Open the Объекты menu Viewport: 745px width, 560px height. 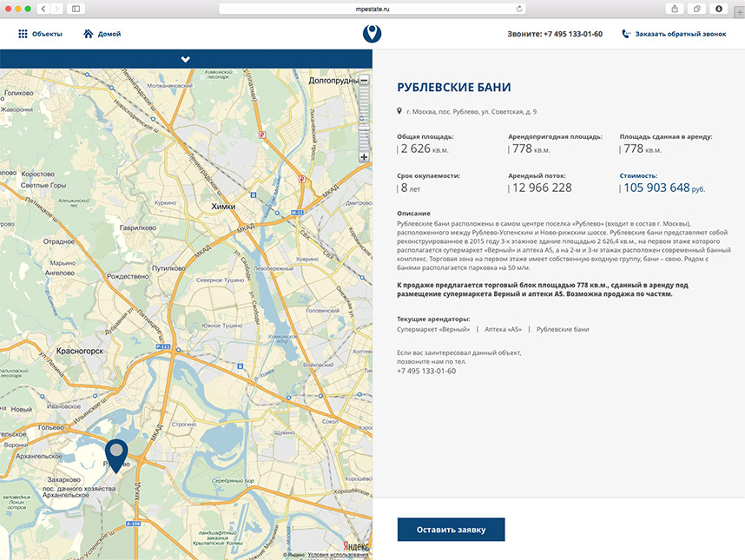click(x=47, y=34)
